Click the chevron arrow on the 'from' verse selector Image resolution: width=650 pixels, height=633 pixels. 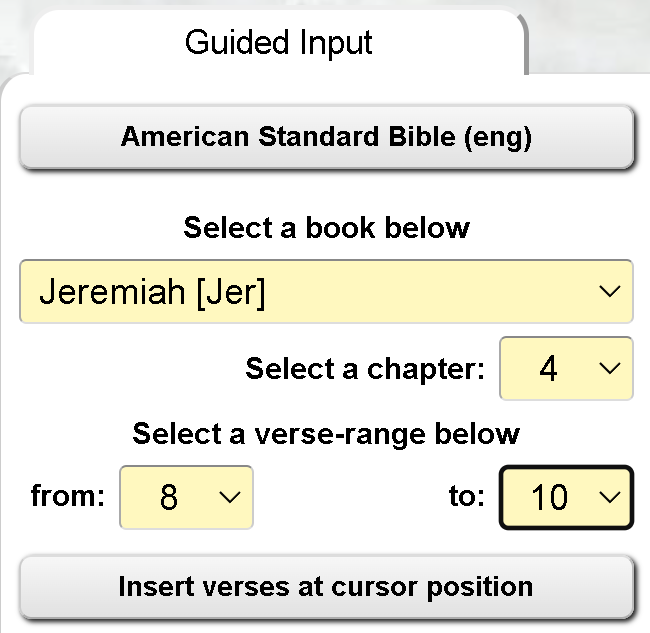(x=228, y=497)
